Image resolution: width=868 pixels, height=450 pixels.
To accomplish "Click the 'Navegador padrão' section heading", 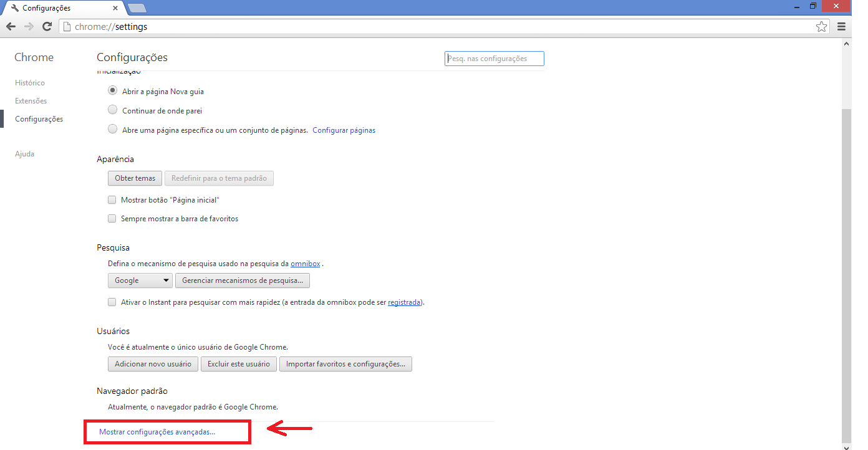I will click(x=132, y=391).
